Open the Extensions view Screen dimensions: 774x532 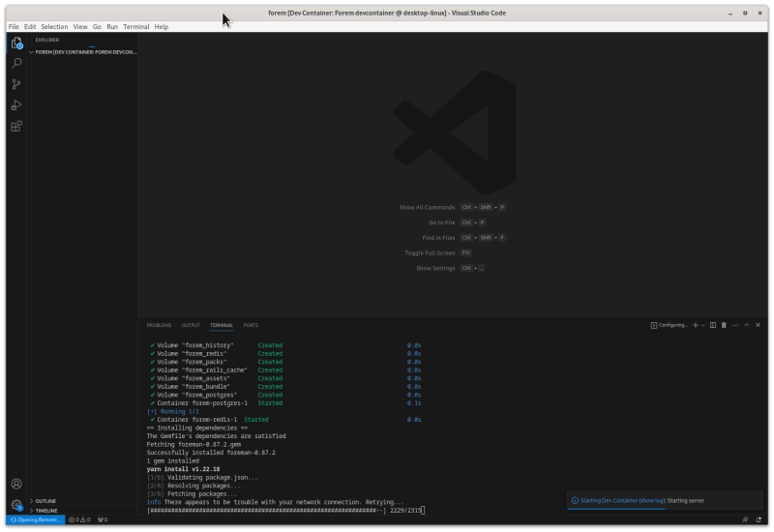click(x=16, y=127)
